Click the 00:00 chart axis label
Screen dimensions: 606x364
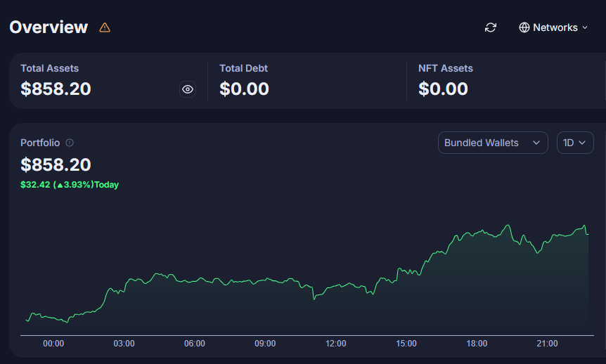coord(53,344)
